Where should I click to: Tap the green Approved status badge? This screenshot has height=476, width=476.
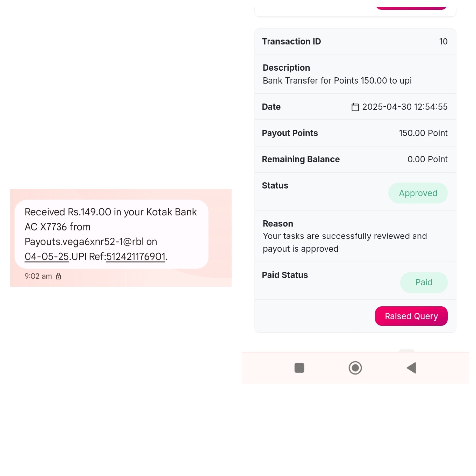(418, 193)
